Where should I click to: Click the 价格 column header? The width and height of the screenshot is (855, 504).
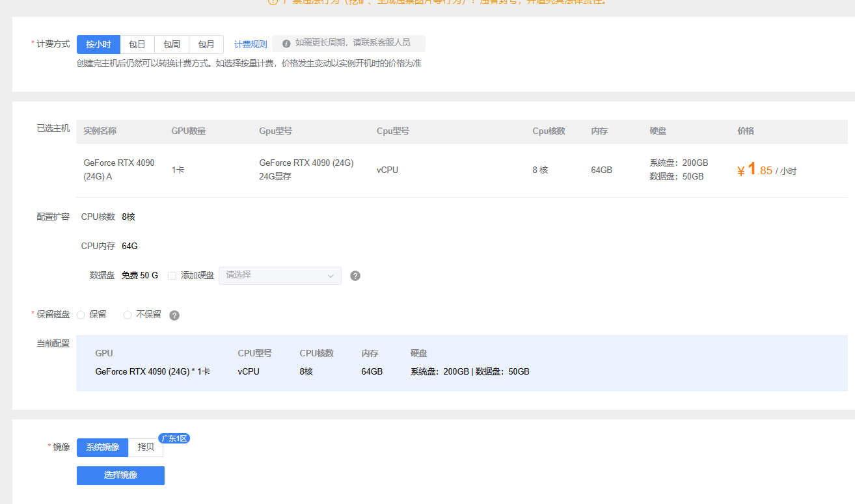tap(746, 131)
